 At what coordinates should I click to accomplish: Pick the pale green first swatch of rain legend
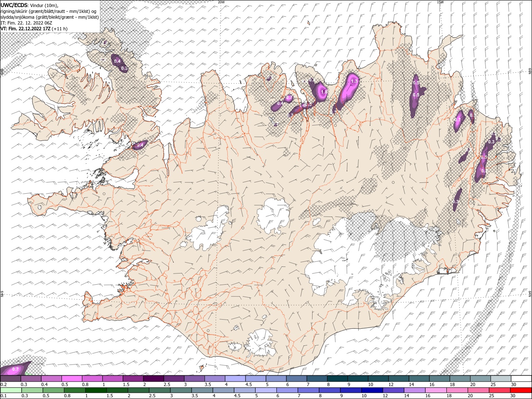pos(11,390)
